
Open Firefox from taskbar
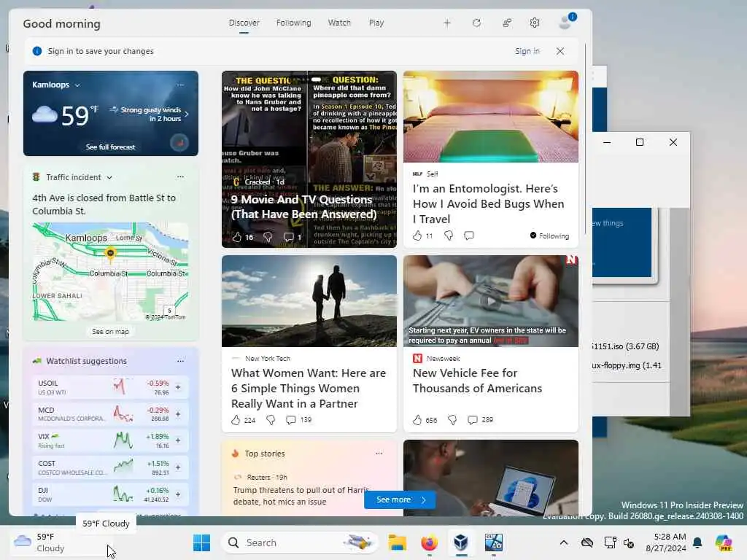click(429, 542)
